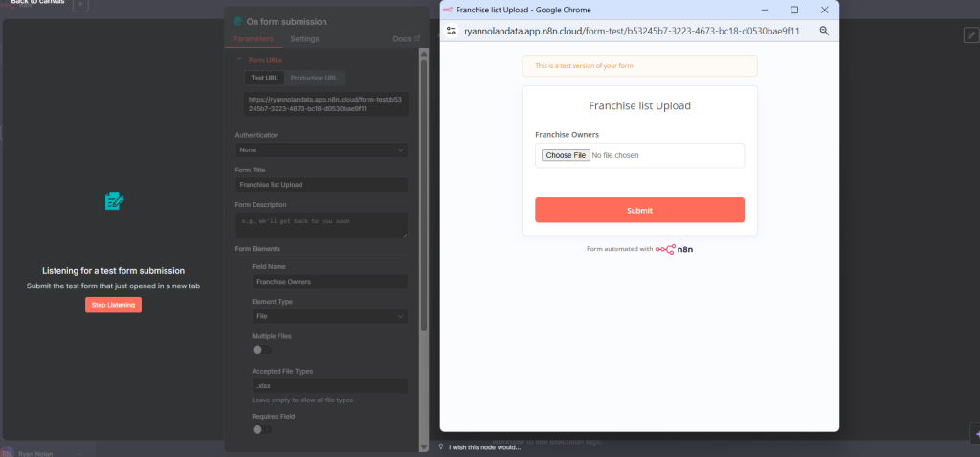Click the lightbulb icon beside I wish this node would
The height and width of the screenshot is (457, 980).
click(441, 447)
